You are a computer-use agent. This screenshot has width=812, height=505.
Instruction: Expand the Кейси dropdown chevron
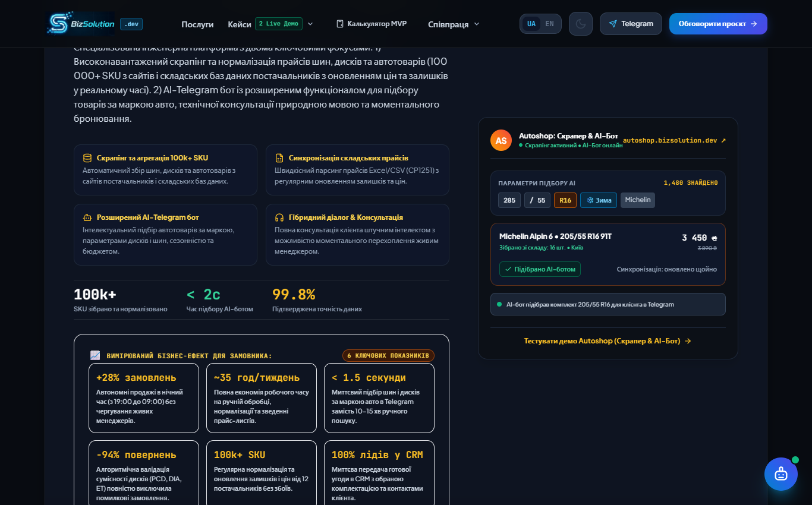(310, 24)
